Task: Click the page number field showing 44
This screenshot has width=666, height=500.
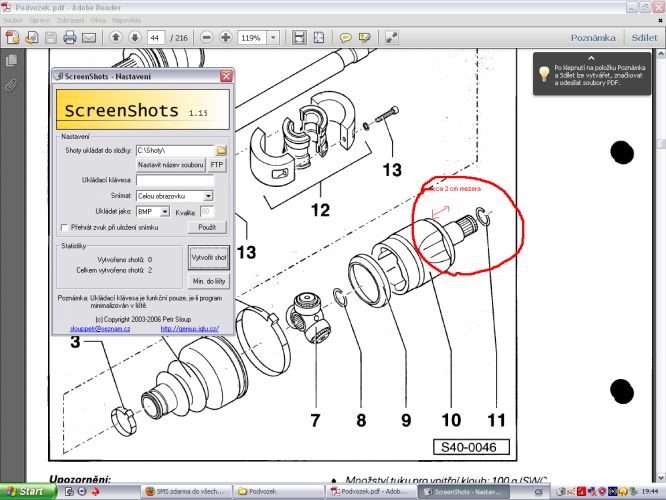Action: (156, 38)
